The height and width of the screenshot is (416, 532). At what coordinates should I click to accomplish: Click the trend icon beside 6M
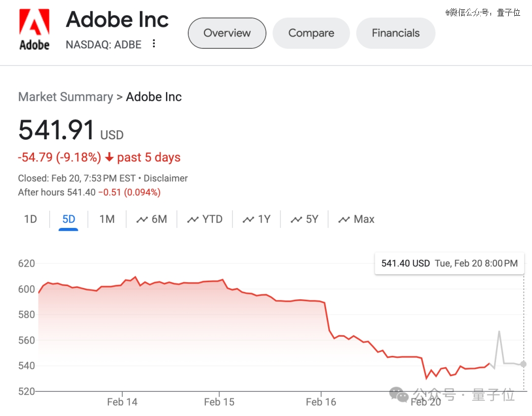142,220
